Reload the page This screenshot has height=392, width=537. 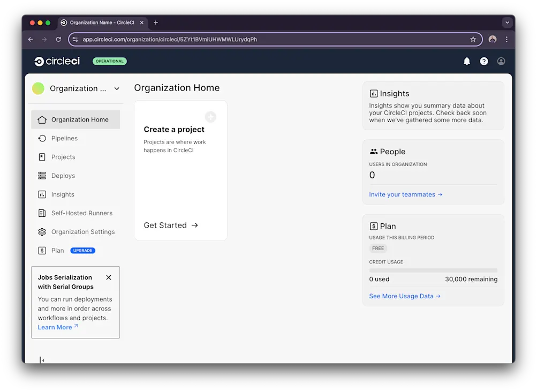click(x=58, y=40)
